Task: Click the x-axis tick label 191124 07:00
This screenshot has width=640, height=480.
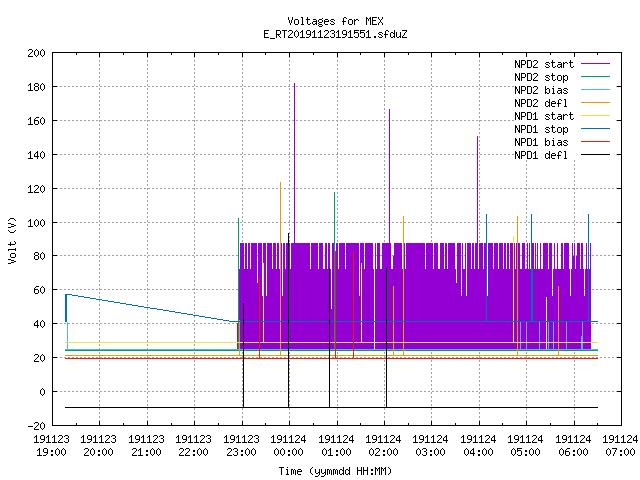Action: pos(620,446)
